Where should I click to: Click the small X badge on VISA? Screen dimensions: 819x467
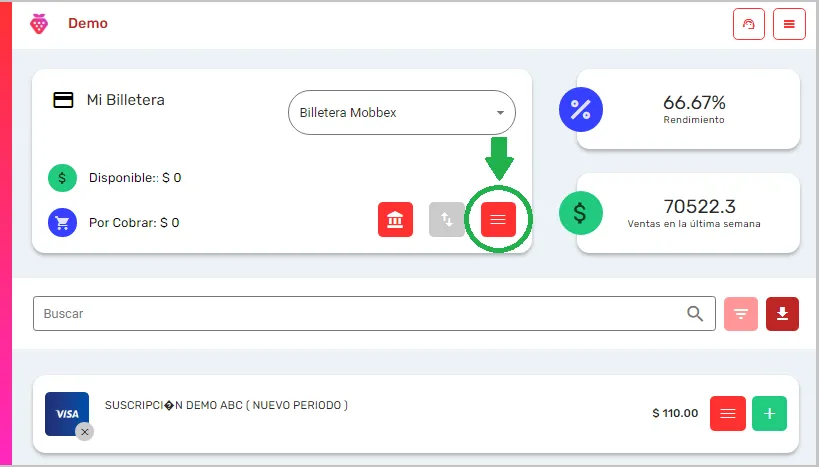pos(85,432)
